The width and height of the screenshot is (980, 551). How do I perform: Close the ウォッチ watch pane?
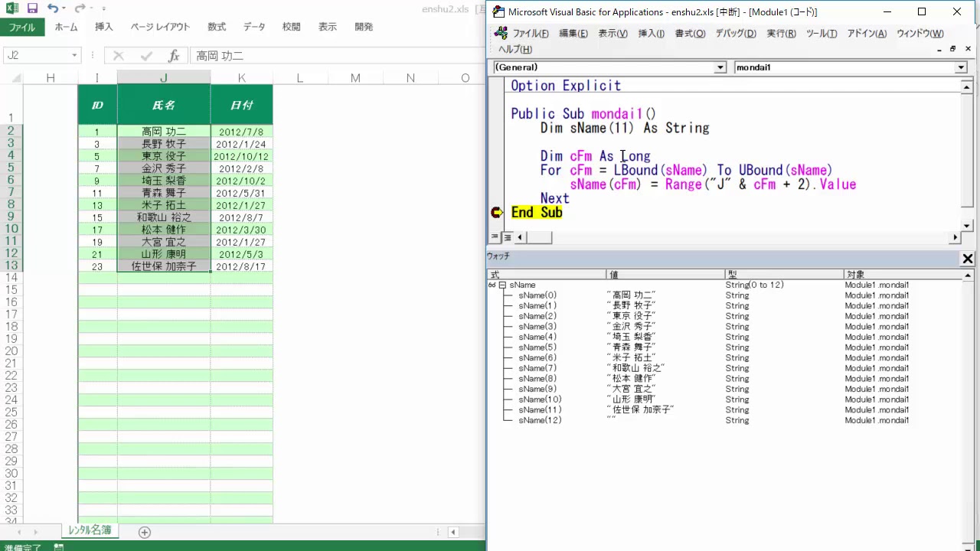[x=968, y=259]
